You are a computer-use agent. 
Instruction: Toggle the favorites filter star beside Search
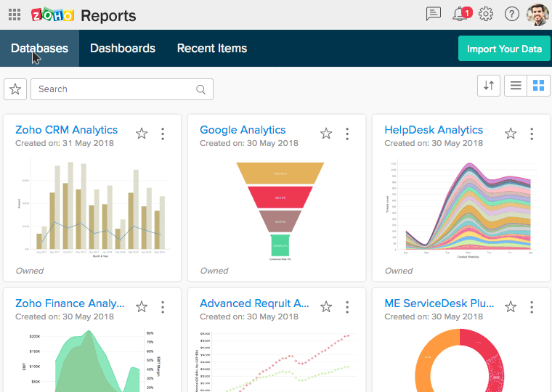[x=15, y=89]
